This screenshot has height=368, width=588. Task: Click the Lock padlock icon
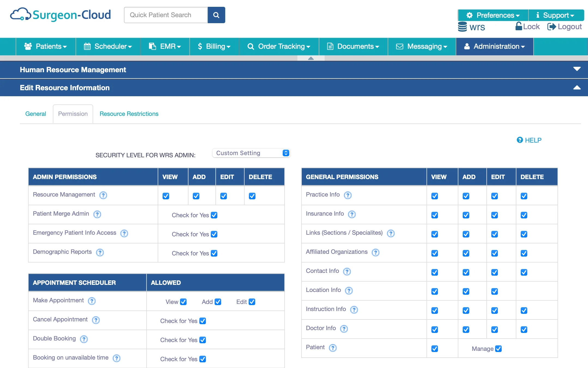(519, 26)
